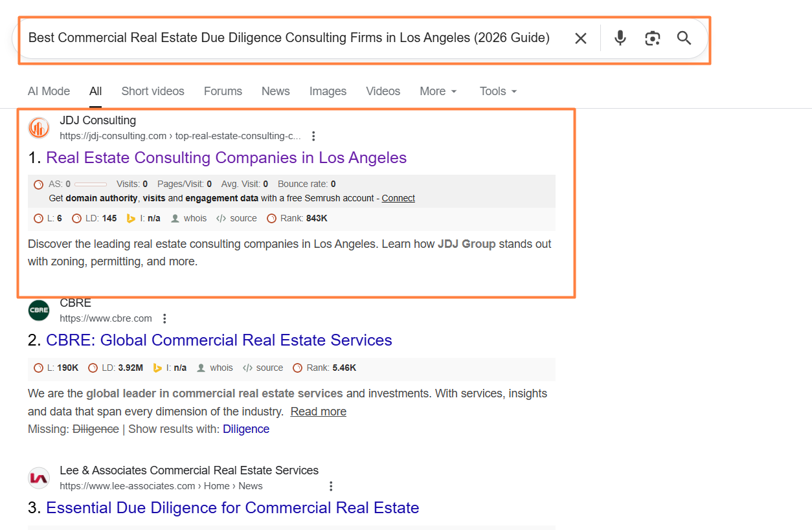Click Visits: 0 in Semrush bar

click(x=132, y=184)
